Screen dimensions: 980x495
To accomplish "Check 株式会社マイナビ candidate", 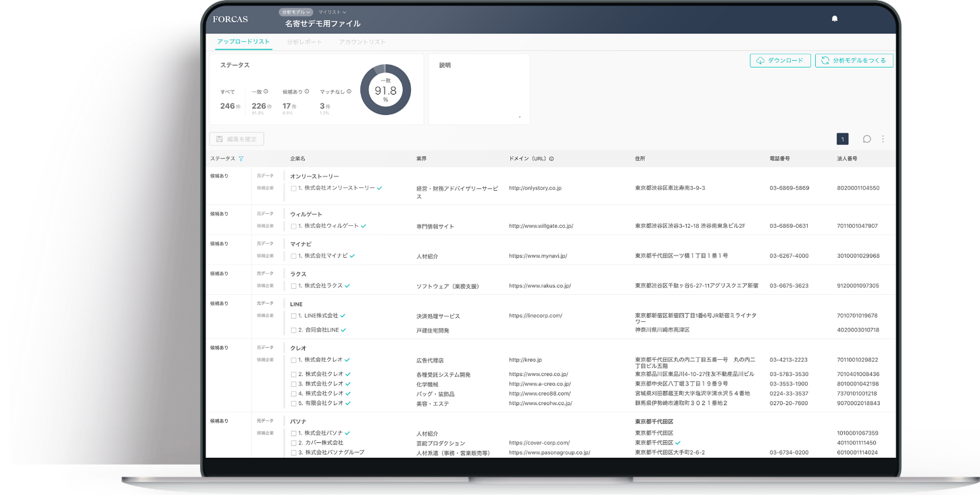I will (x=293, y=256).
